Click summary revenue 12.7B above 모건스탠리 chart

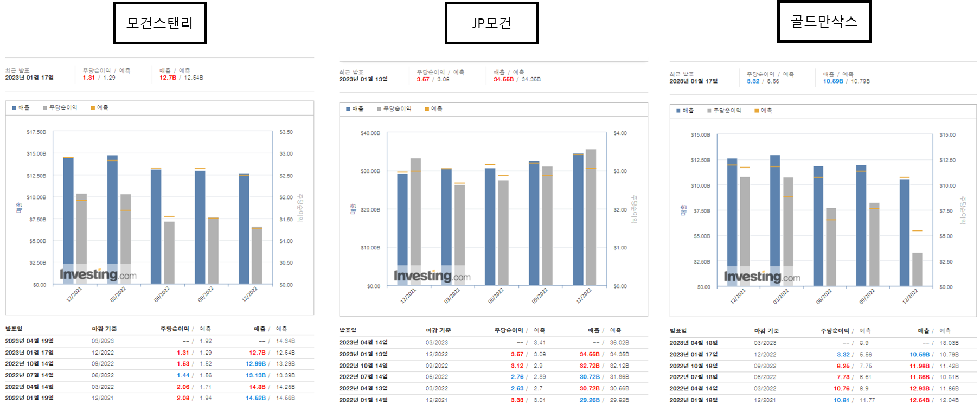[168, 78]
